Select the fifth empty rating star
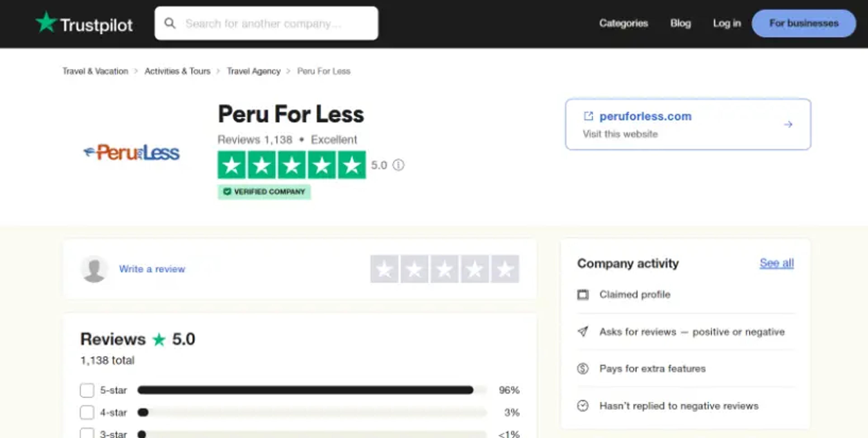 (505, 269)
